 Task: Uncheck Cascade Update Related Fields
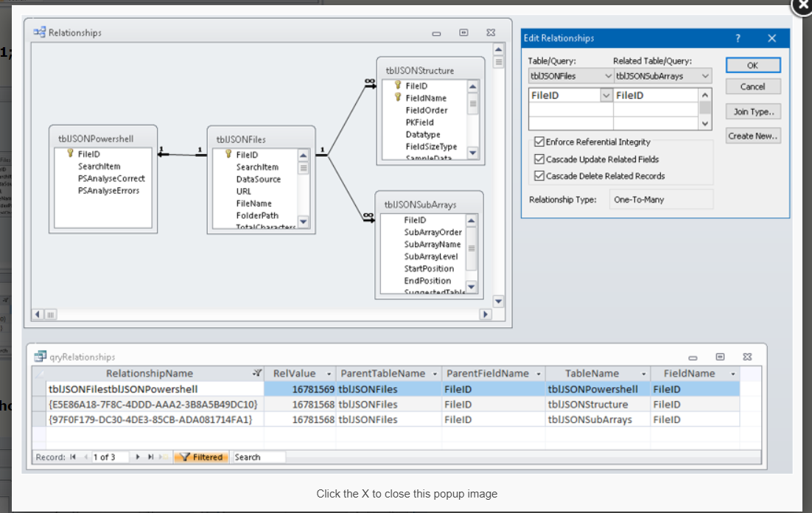tap(539, 159)
